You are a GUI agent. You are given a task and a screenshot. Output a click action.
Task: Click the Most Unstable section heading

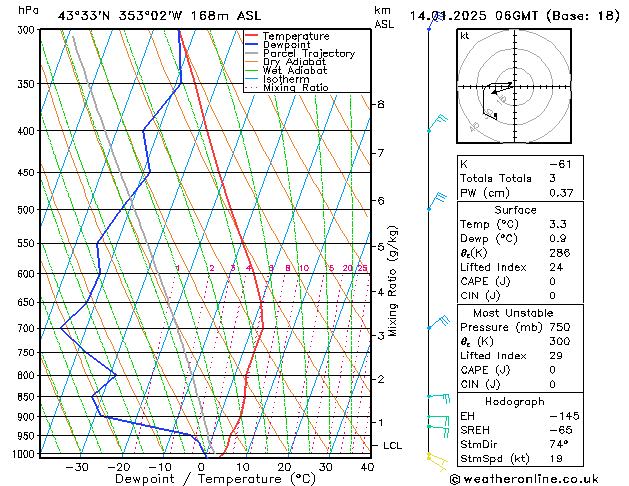513,313
